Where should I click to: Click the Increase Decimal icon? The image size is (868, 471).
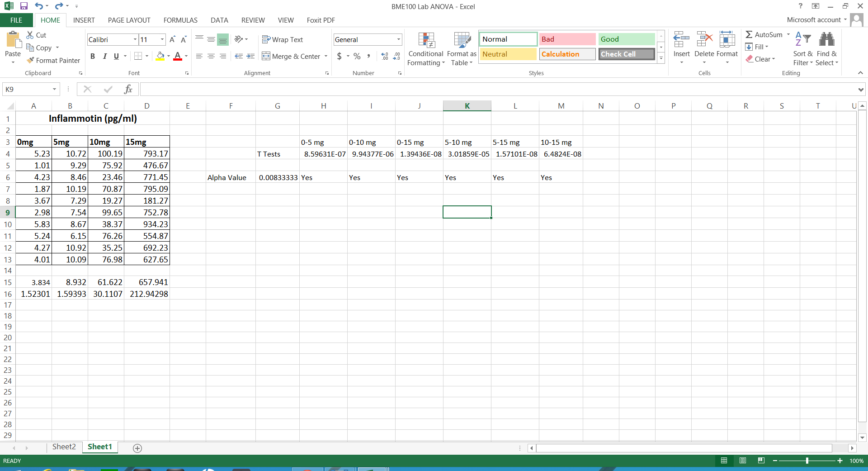click(385, 56)
